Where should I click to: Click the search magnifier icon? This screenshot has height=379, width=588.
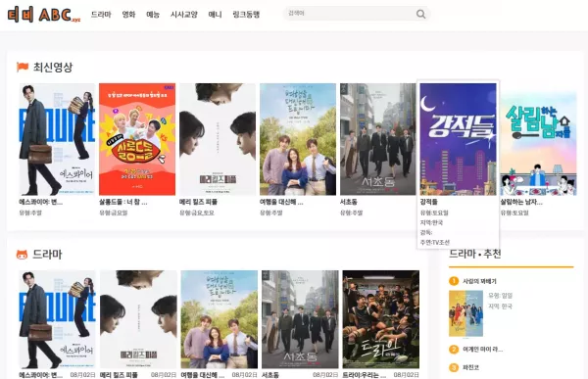click(x=420, y=14)
